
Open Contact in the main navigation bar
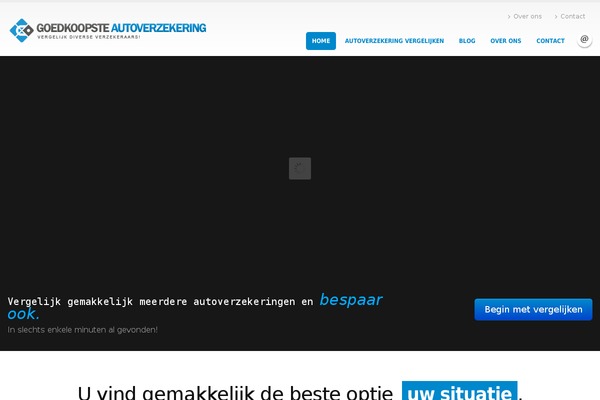[x=550, y=41]
